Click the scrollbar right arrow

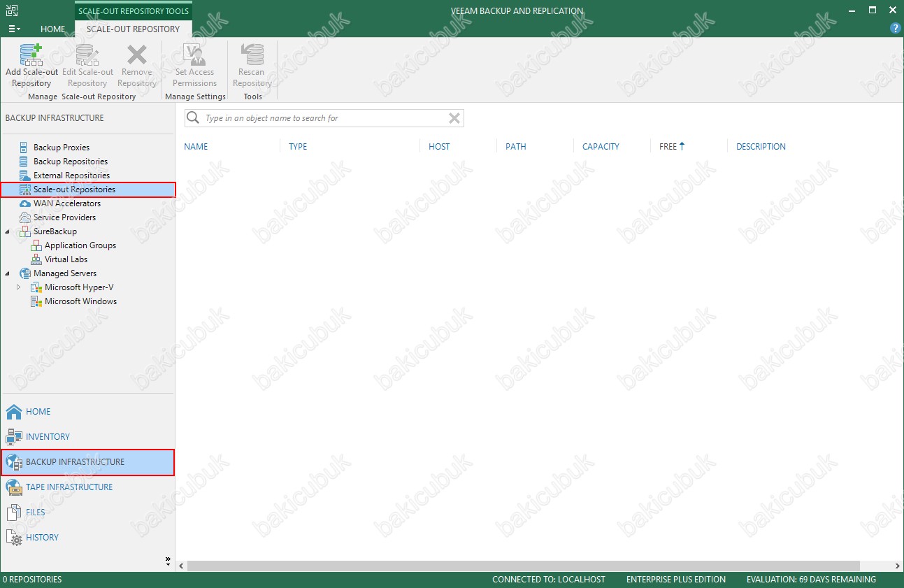coord(898,566)
